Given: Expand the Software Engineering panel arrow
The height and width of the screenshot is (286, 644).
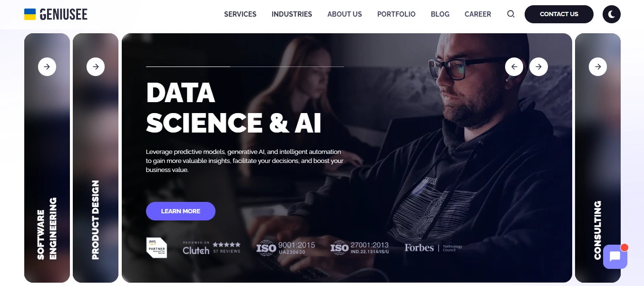Looking at the screenshot, I should [47, 67].
